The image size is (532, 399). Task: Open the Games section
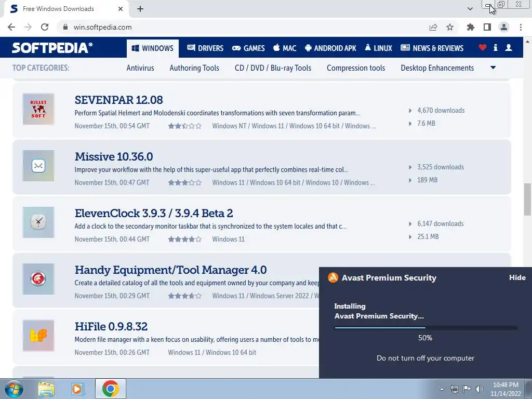pyautogui.click(x=248, y=48)
